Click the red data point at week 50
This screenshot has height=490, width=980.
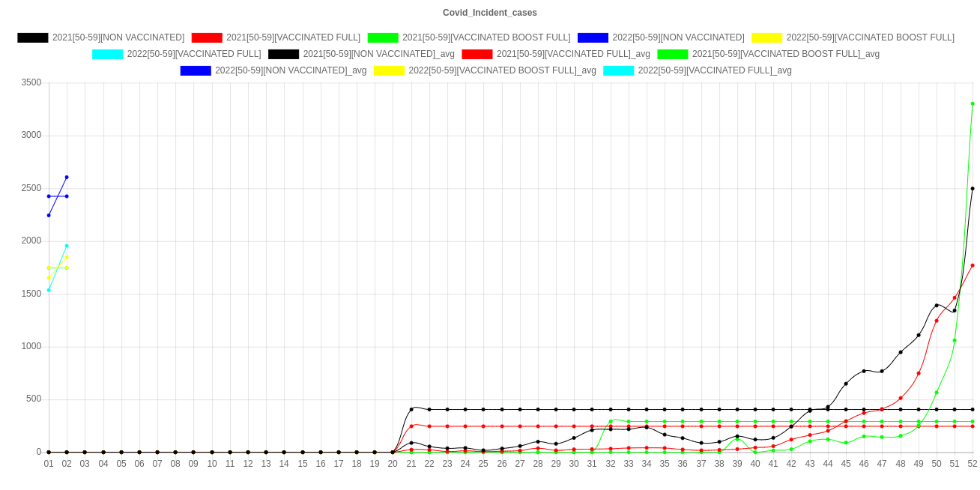[937, 321]
